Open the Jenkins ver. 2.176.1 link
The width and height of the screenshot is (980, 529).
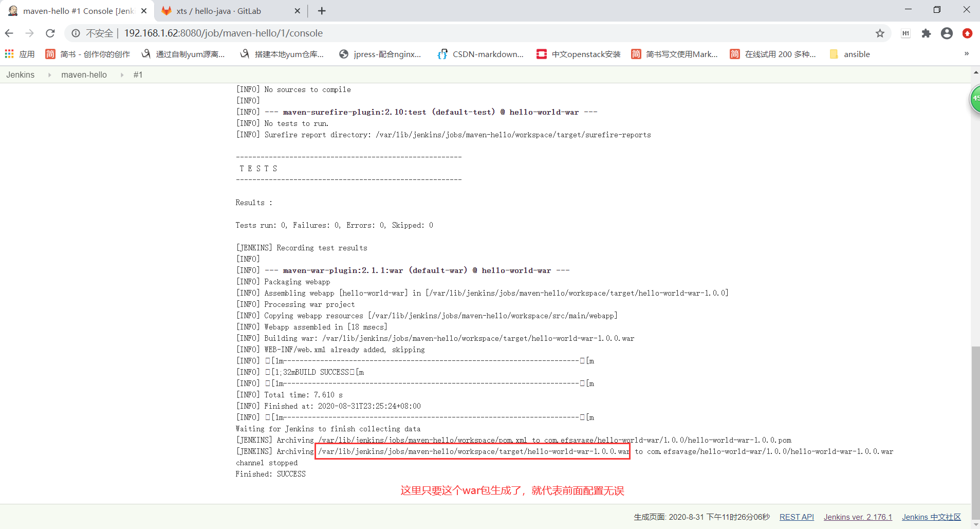[858, 517]
